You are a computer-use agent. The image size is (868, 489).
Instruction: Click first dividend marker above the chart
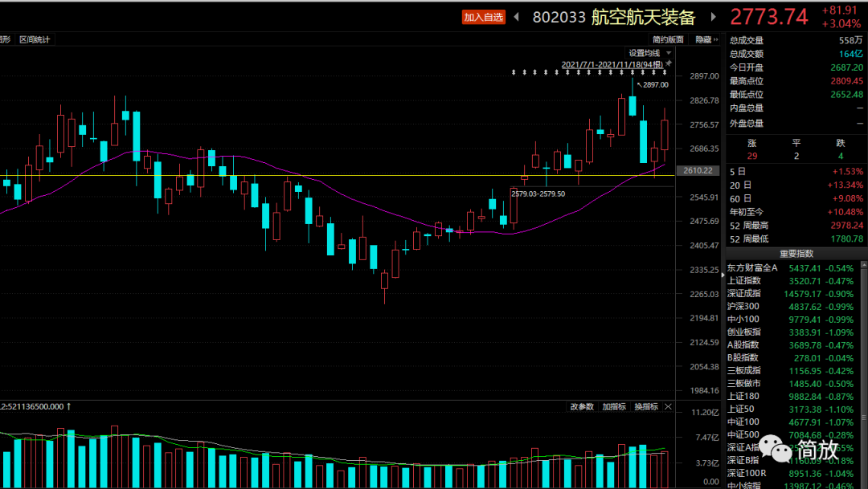click(x=514, y=73)
